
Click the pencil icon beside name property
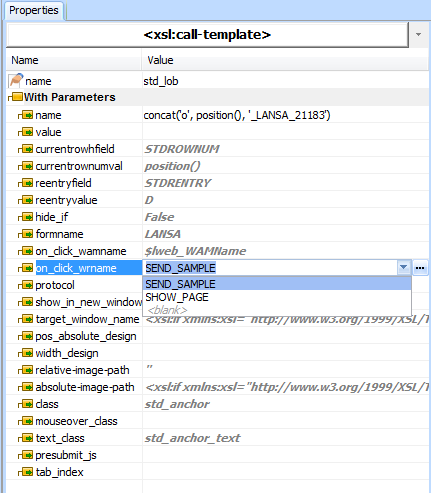point(16,81)
